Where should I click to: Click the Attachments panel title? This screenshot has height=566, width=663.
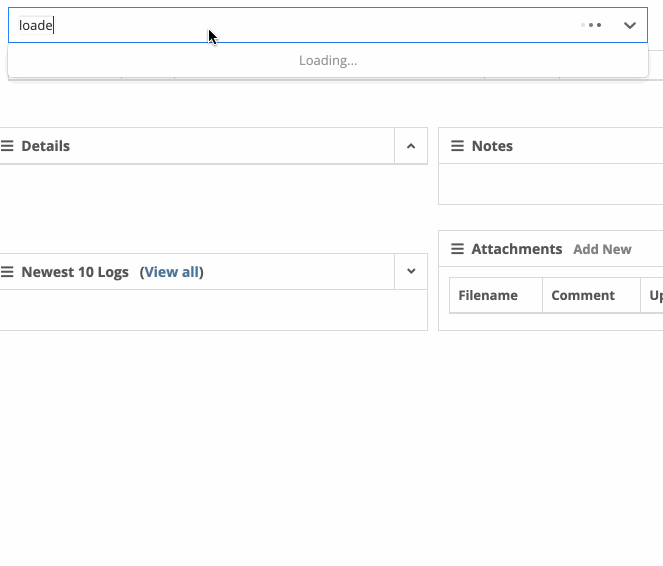pos(517,249)
